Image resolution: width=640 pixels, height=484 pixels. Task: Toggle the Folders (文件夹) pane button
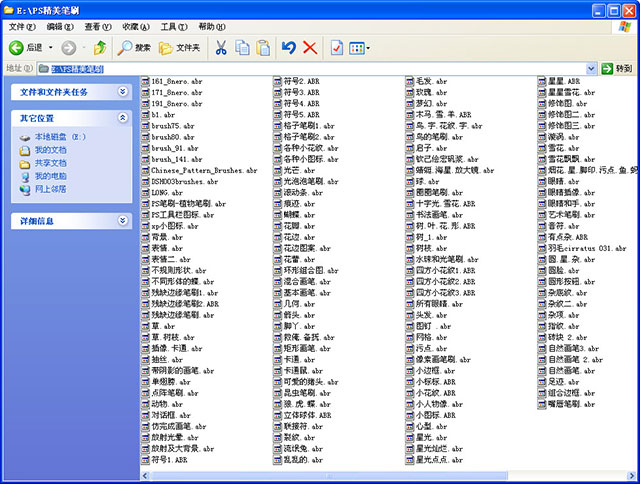[179, 48]
